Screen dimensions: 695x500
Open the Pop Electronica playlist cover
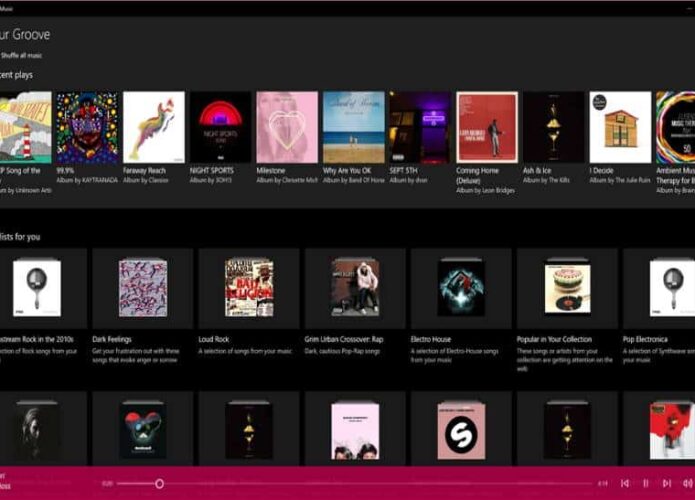pyautogui.click(x=672, y=288)
